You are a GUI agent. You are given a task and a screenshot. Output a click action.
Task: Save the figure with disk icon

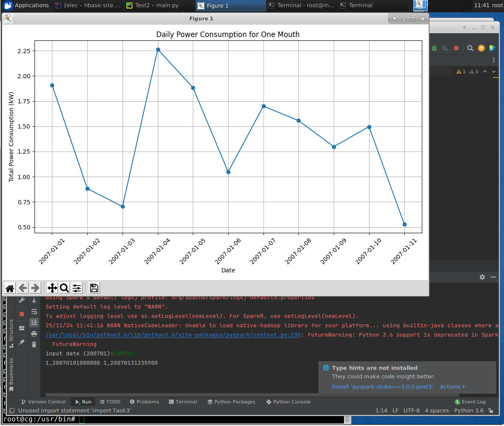tap(94, 288)
